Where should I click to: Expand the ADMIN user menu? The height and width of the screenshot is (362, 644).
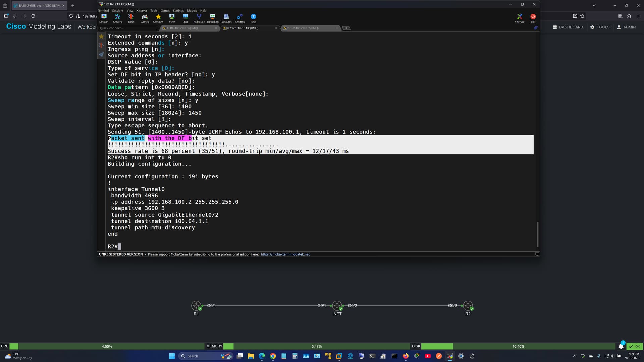[x=626, y=27]
